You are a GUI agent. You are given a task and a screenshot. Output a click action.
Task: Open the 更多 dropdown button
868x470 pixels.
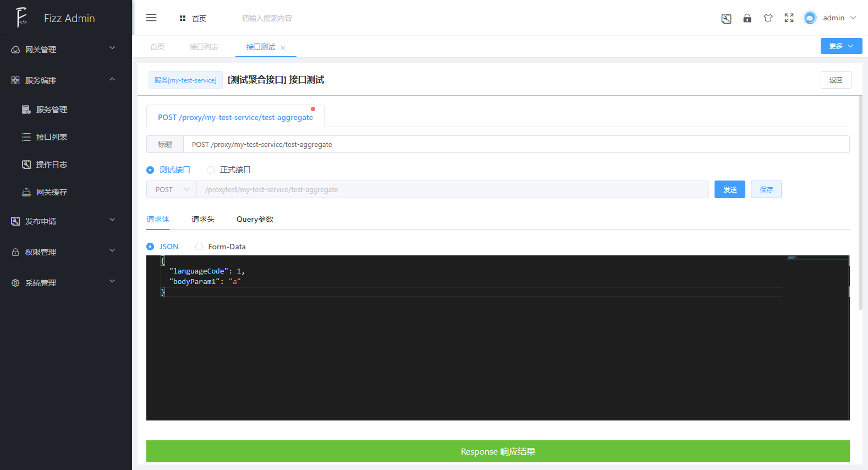click(x=841, y=46)
